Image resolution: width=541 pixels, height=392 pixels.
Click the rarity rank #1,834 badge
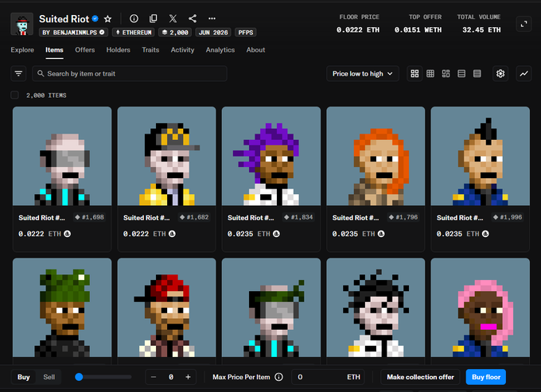298,217
